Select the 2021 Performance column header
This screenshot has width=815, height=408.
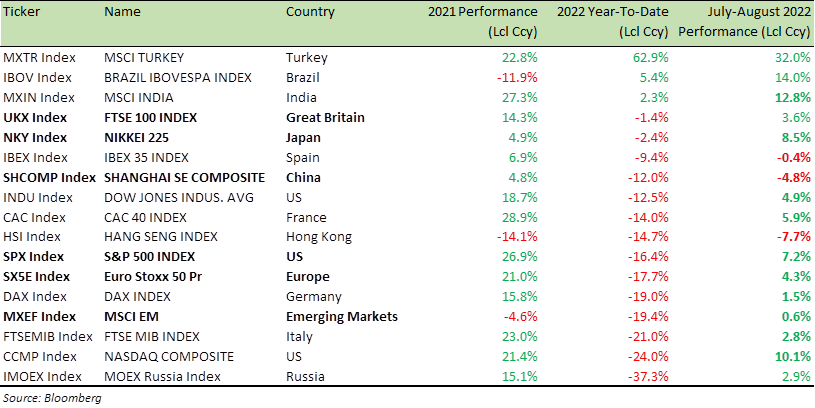(x=482, y=22)
